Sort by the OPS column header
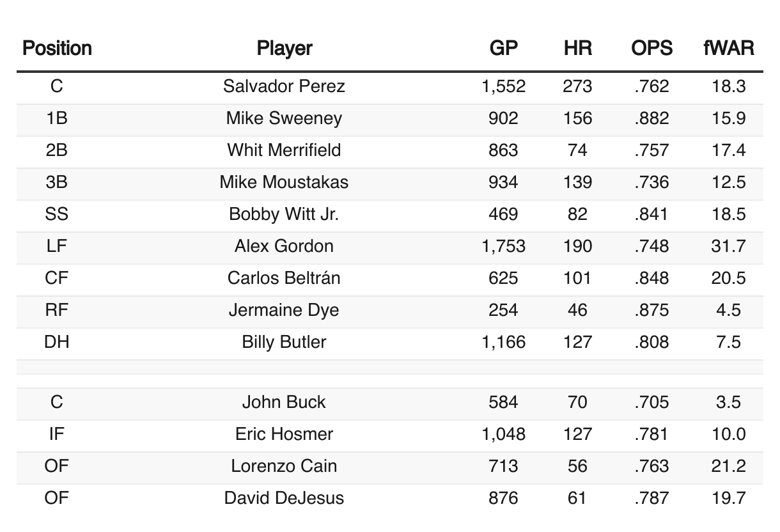The height and width of the screenshot is (532, 780). [651, 48]
